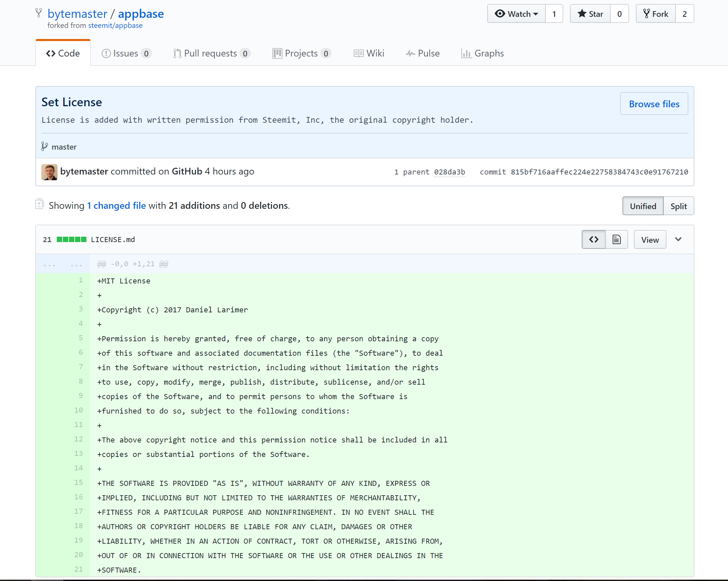Open the steemit/appbase parent repo link
728x581 pixels.
pos(115,26)
